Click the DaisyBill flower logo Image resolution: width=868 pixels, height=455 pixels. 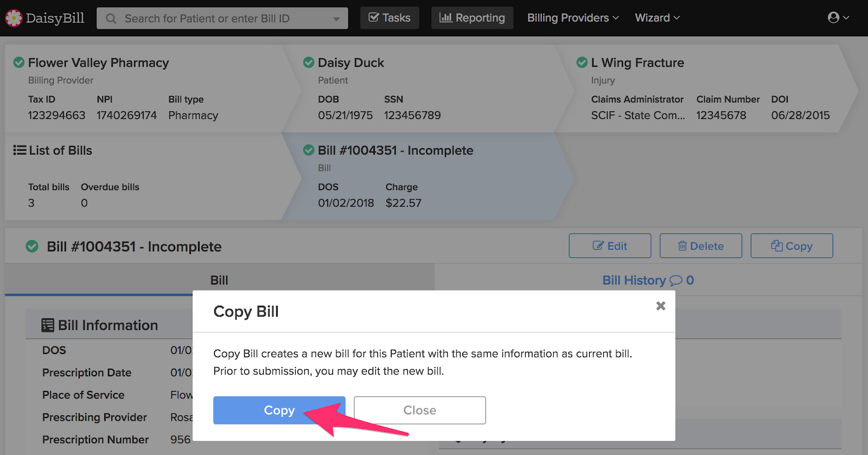pyautogui.click(x=14, y=18)
